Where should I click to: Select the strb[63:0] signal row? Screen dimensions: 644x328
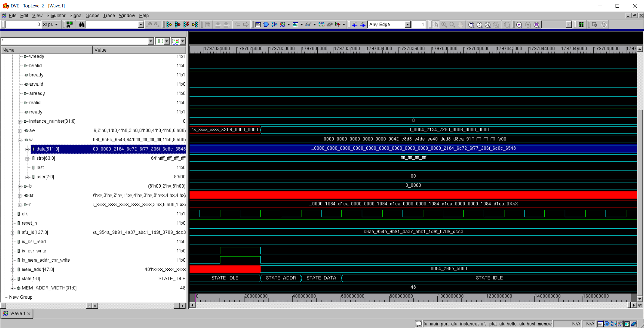(46, 158)
